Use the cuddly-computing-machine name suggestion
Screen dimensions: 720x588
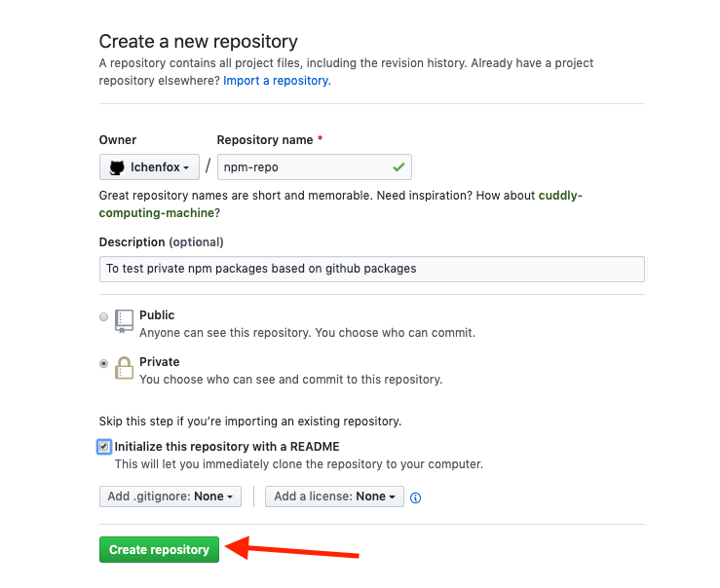pos(560,195)
